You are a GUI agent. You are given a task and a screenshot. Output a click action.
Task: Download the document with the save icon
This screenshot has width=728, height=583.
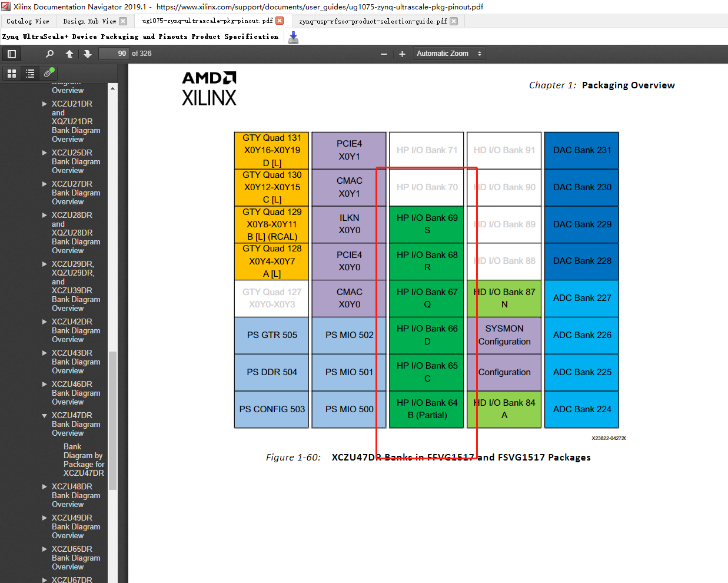tap(294, 37)
